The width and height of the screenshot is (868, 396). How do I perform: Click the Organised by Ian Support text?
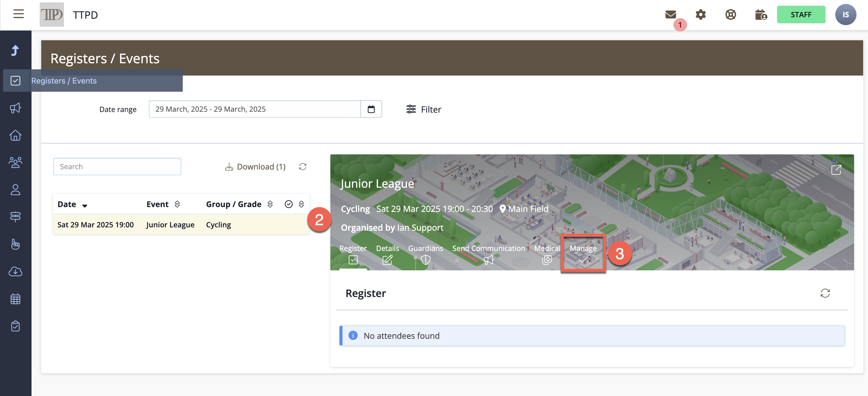(x=392, y=228)
